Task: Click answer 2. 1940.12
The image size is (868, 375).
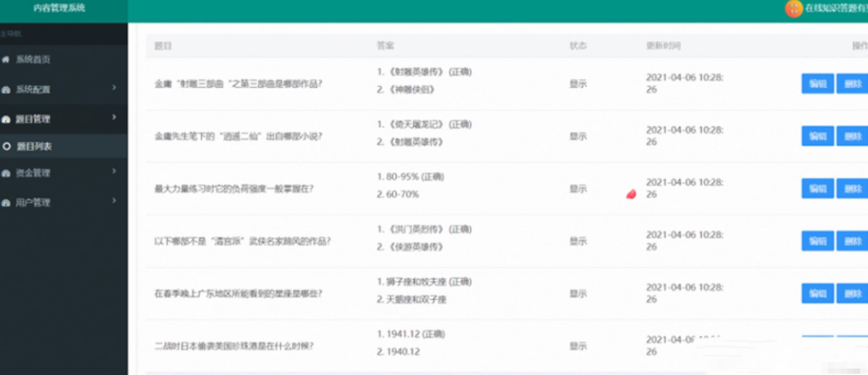Action: [399, 352]
